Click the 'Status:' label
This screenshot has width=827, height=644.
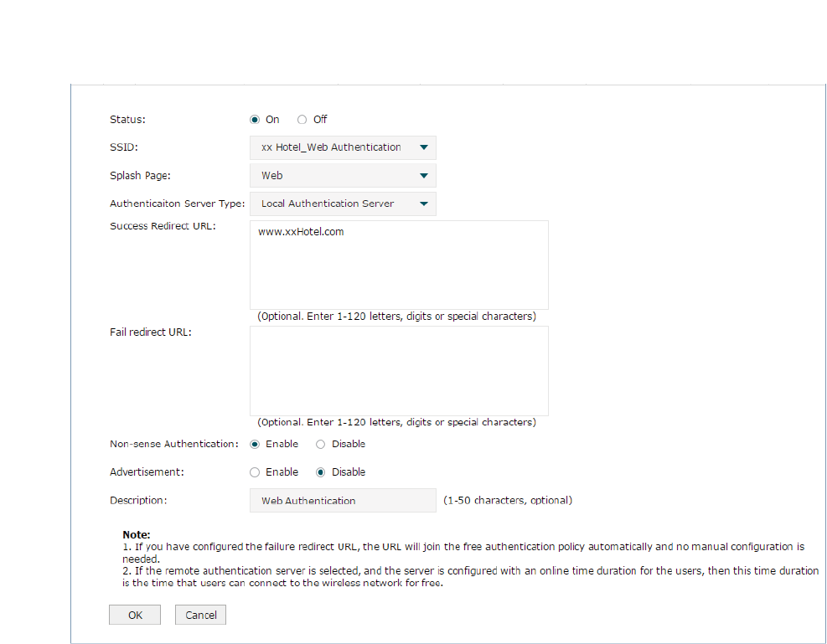coord(127,120)
